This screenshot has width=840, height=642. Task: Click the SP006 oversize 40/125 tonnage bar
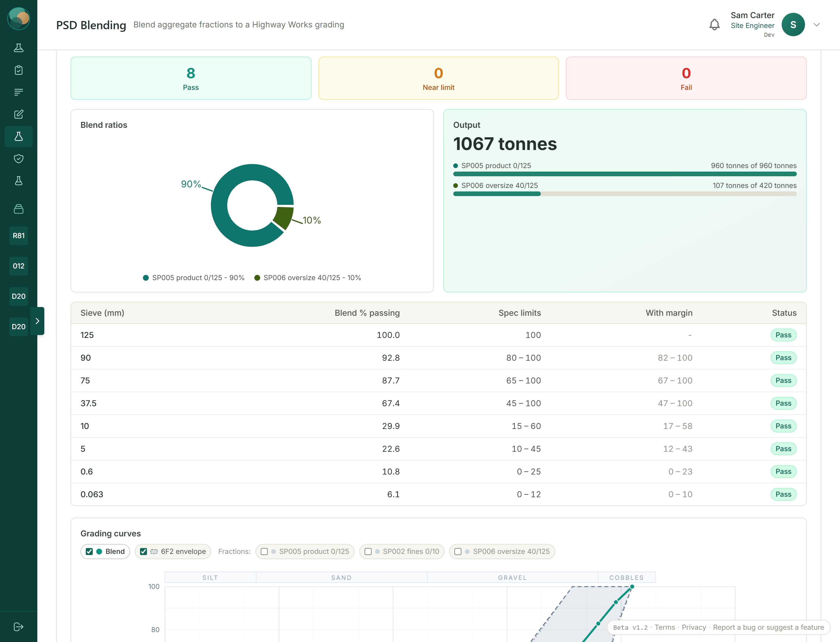(624, 194)
